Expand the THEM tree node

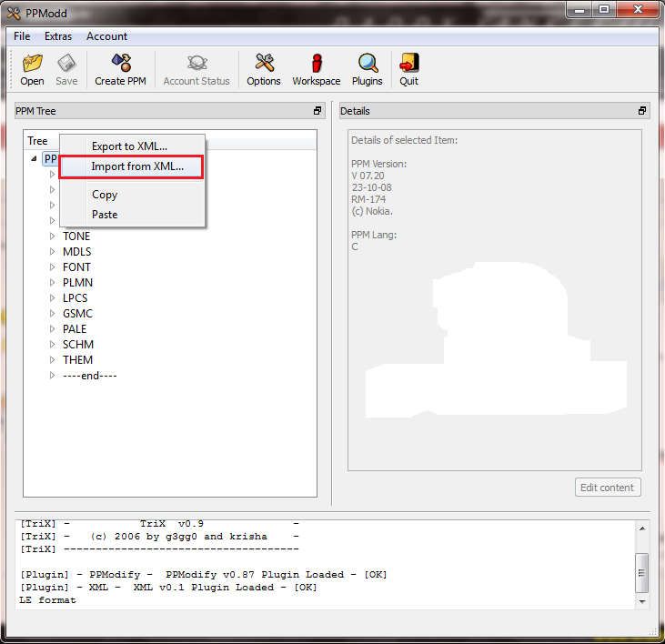(x=52, y=360)
